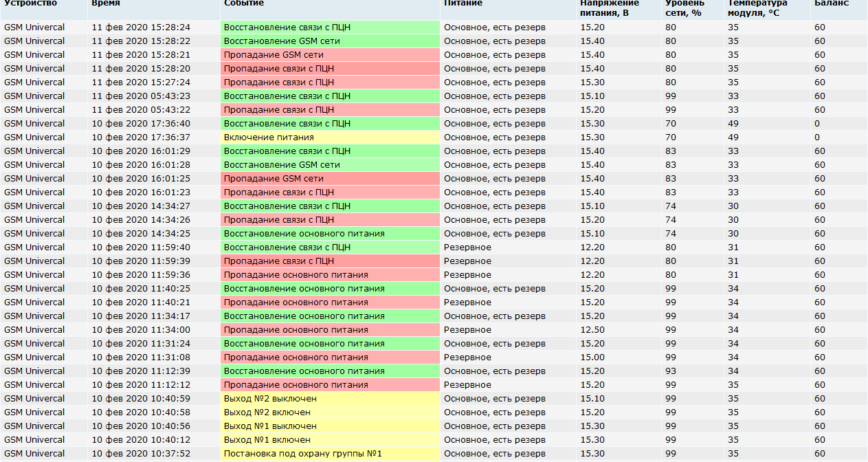Select Восстановление основного питания at 11:34:17

point(331,316)
